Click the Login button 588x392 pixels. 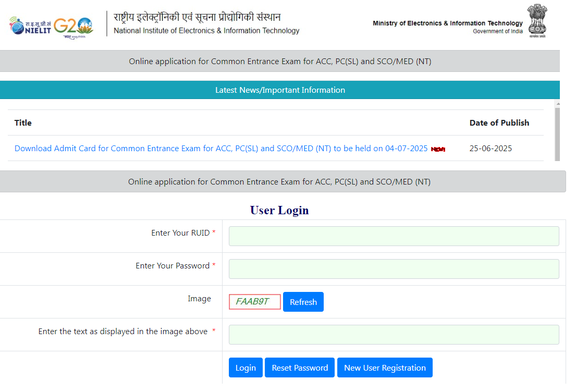(246, 367)
